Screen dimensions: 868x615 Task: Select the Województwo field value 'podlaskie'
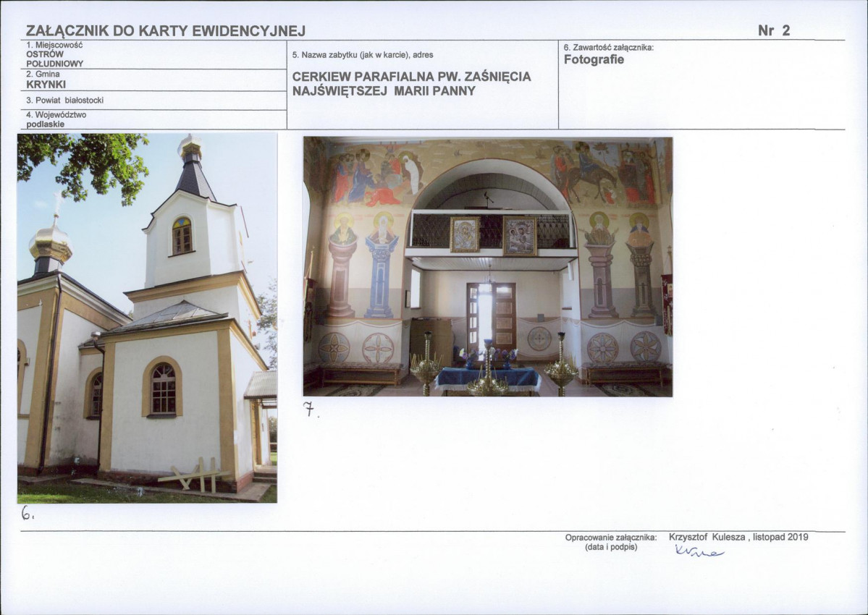[46, 124]
